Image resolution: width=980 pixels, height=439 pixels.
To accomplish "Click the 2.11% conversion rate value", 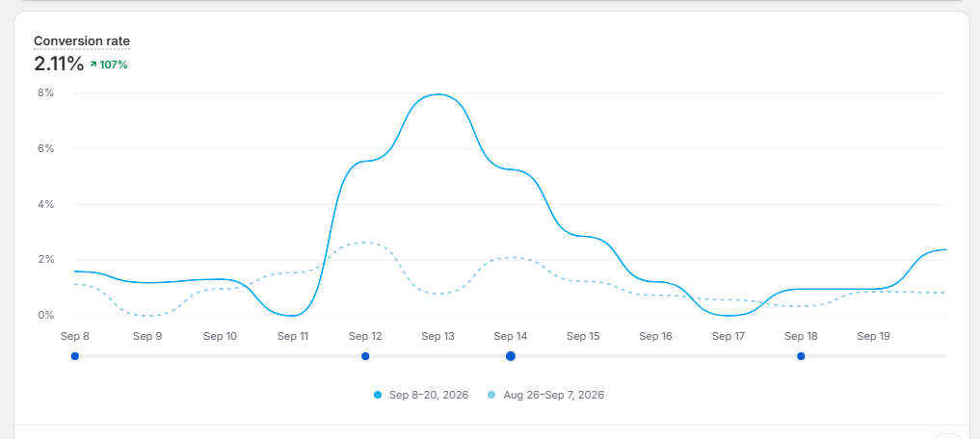I will (x=59, y=64).
